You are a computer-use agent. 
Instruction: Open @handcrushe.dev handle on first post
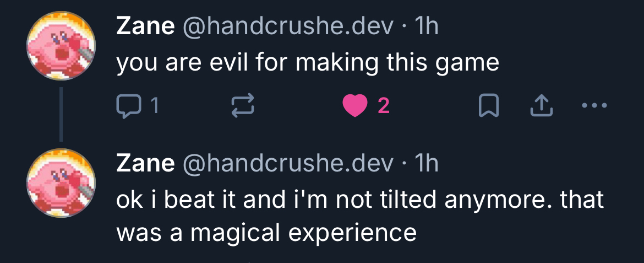tap(288, 27)
